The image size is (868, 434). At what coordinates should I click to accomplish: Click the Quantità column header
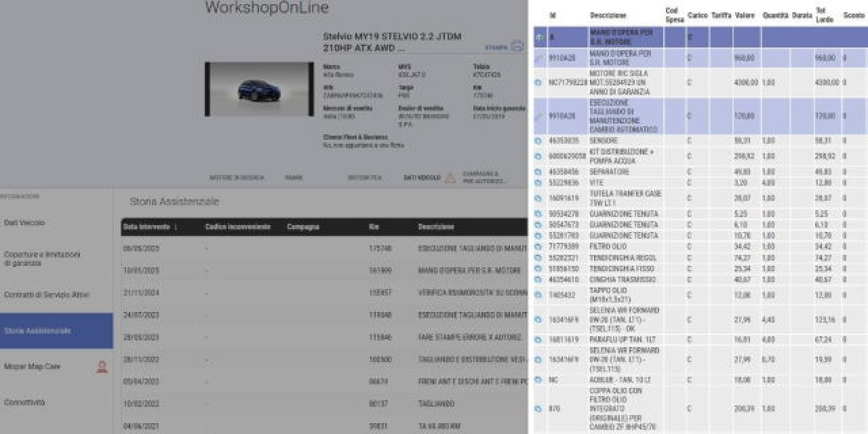(775, 15)
